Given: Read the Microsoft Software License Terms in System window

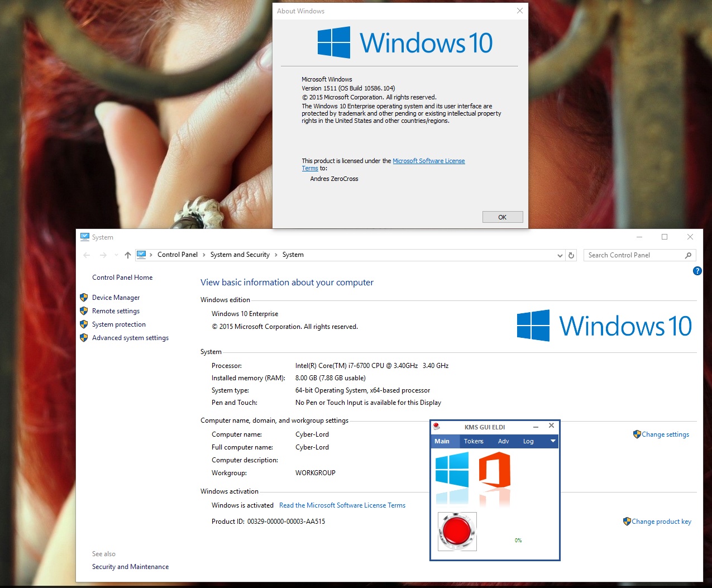Looking at the screenshot, I should (x=342, y=505).
